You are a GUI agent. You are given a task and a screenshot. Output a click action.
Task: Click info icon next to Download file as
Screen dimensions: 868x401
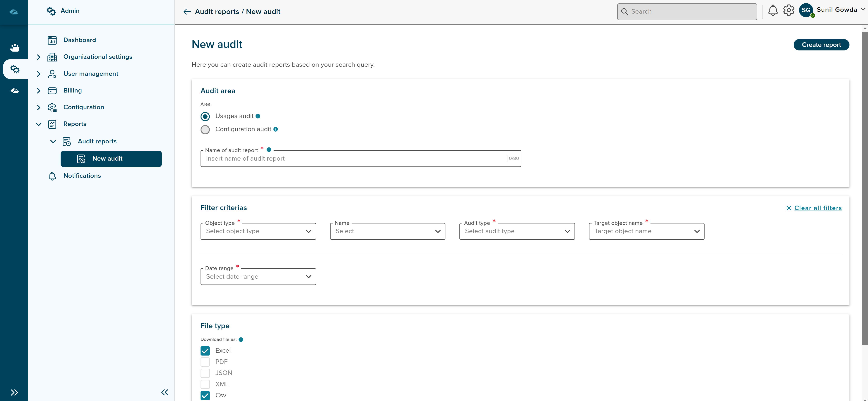coord(241,340)
